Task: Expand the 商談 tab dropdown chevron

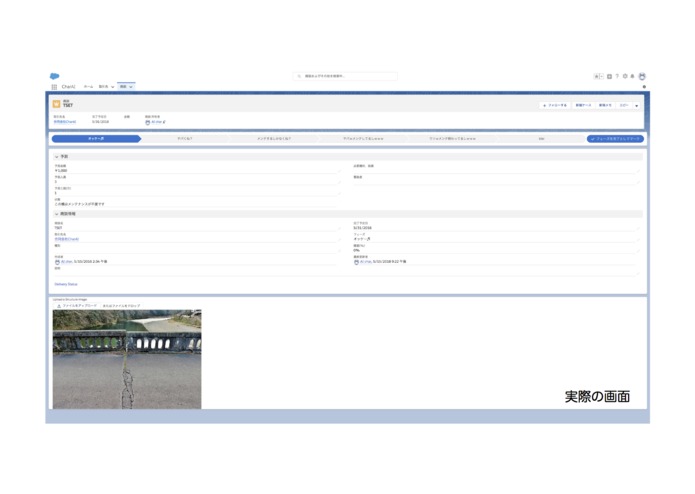Action: tap(131, 87)
